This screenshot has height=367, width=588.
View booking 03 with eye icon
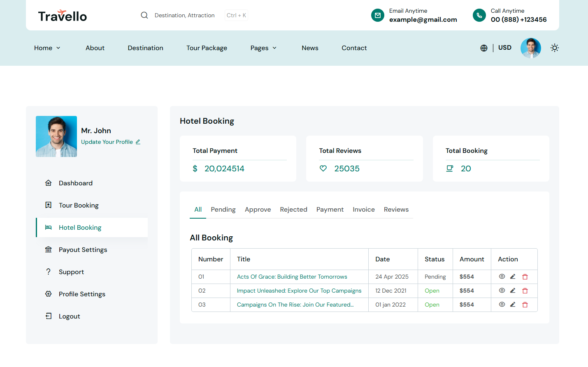tap(502, 305)
